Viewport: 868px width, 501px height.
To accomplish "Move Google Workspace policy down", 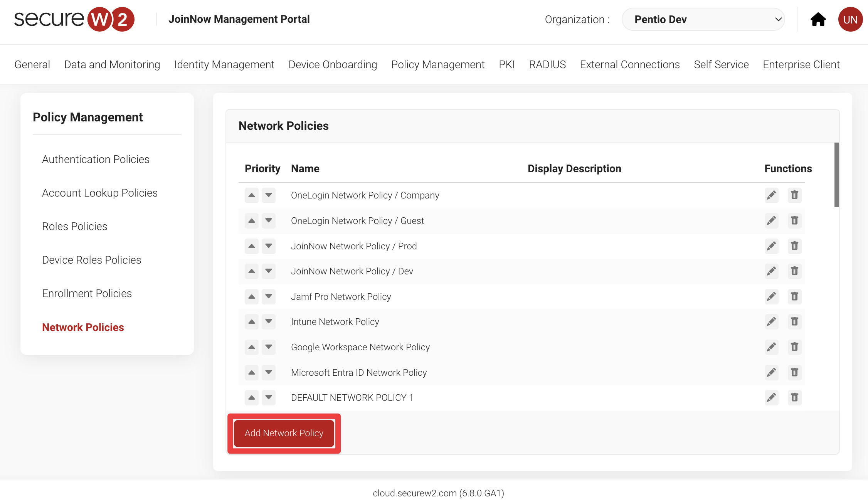I will pyautogui.click(x=269, y=347).
